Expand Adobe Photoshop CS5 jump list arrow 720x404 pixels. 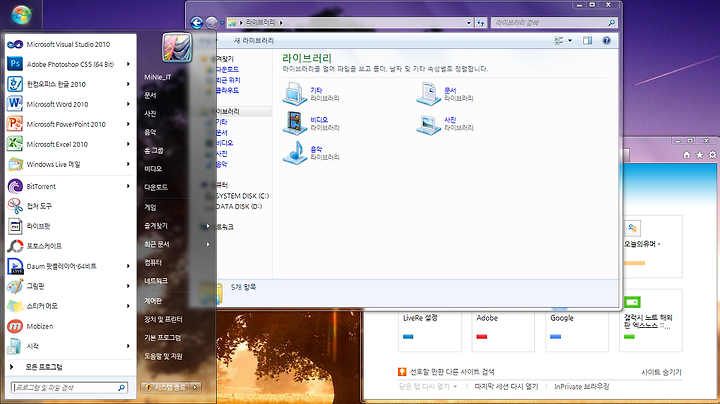pos(128,64)
